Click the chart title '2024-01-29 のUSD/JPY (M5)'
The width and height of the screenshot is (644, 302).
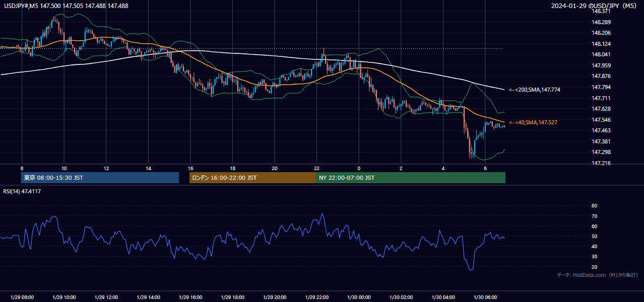pyautogui.click(x=595, y=6)
